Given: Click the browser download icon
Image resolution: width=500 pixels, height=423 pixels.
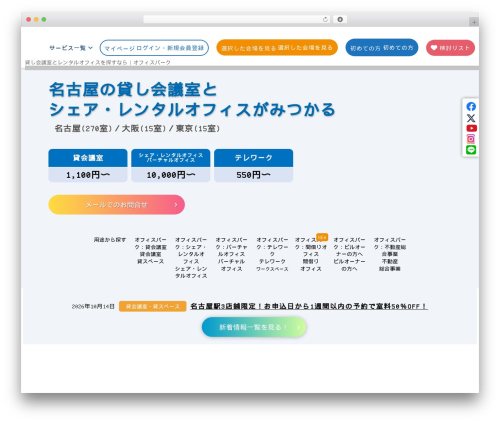Looking at the screenshot, I should 340,19.
